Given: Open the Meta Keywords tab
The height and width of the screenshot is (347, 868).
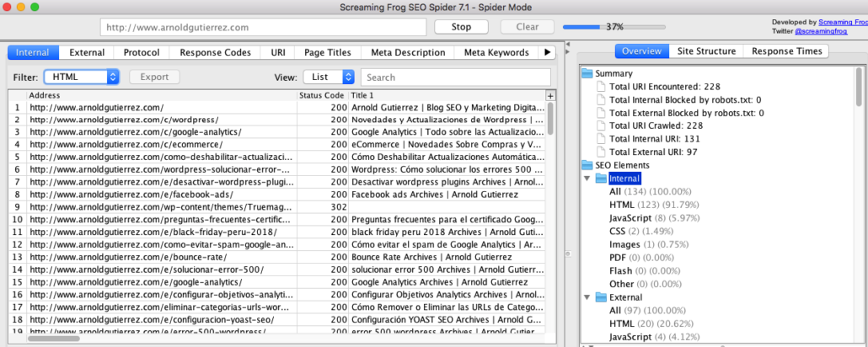Looking at the screenshot, I should click(496, 52).
